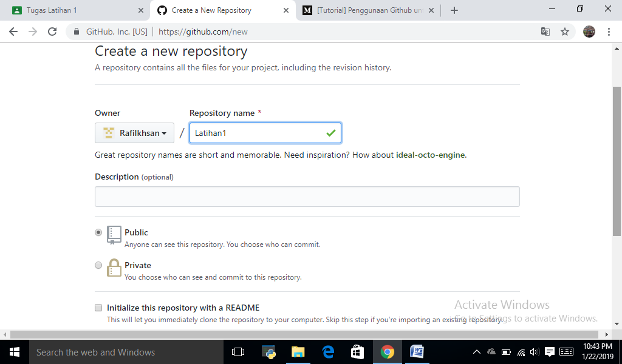
Task: Open the clock showing 10:43 PM
Action: [598, 352]
